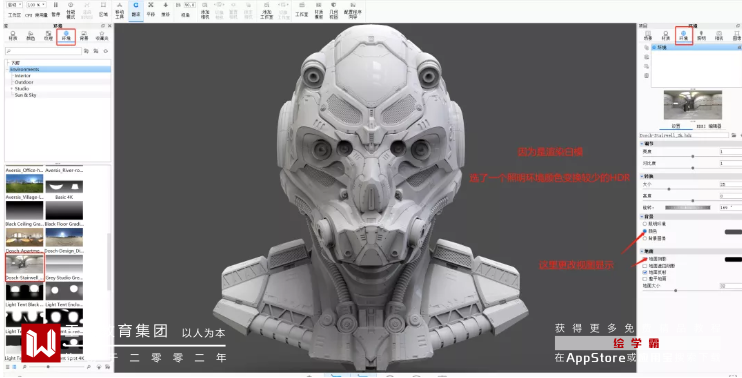Open the Colors tab in library panel
This screenshot has width=742, height=378.
click(31, 36)
